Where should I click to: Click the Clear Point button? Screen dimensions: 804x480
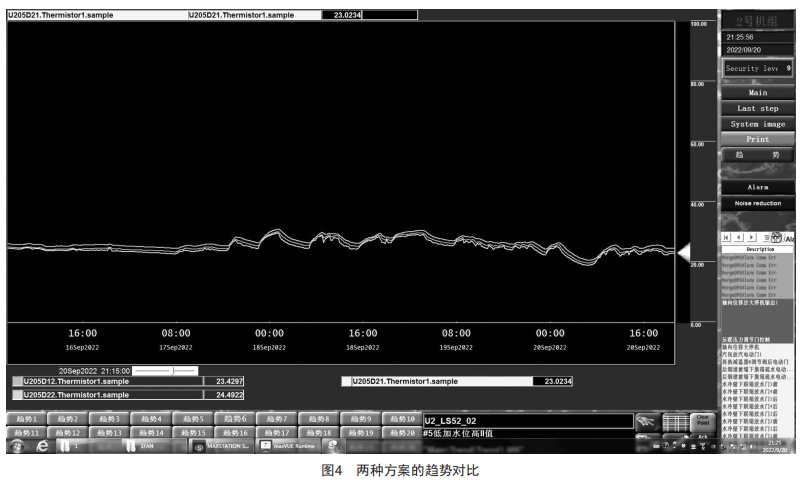click(702, 424)
